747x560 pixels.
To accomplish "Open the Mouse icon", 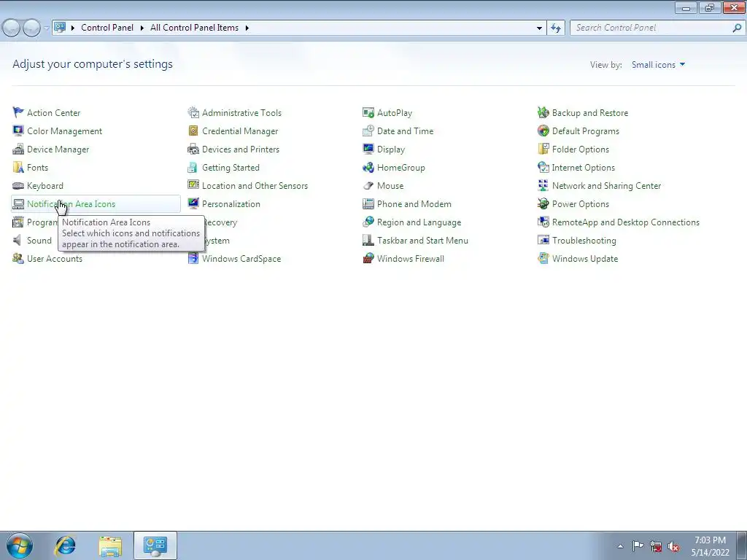I will tap(368, 185).
